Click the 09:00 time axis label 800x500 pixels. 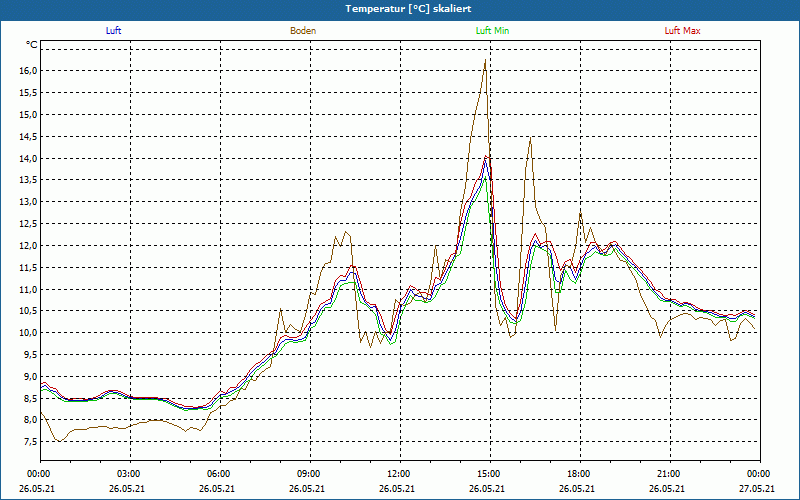click(309, 474)
